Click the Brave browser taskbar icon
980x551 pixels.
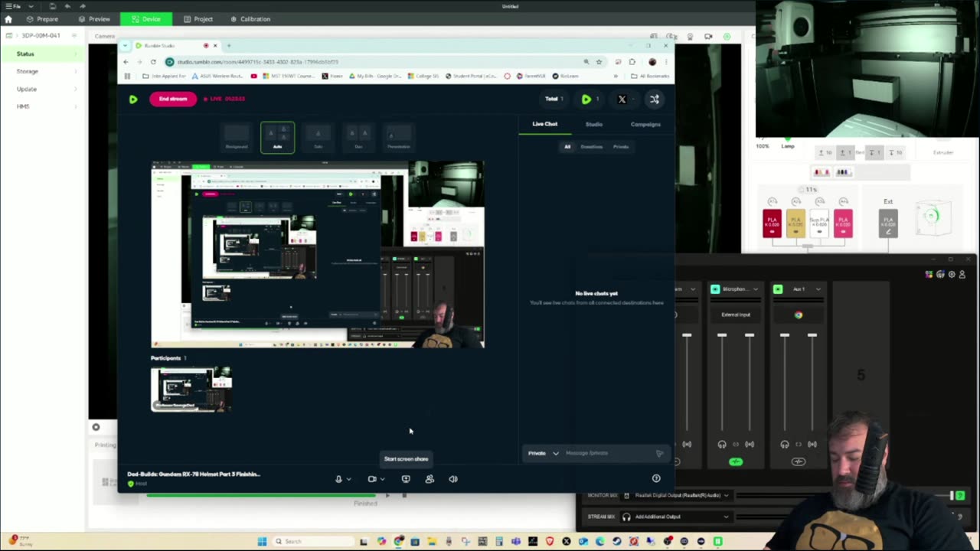point(550,541)
